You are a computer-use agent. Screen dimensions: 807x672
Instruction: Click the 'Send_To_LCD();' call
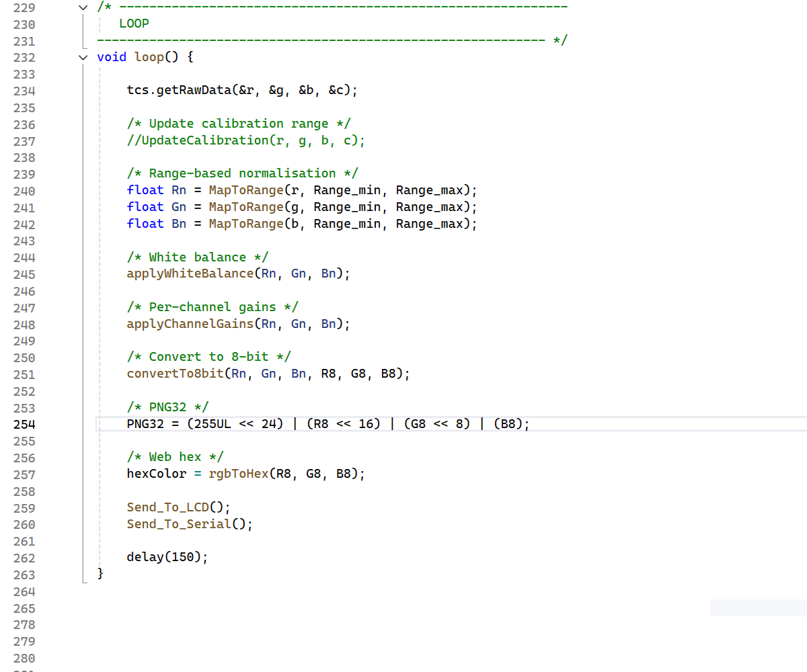[x=179, y=507]
